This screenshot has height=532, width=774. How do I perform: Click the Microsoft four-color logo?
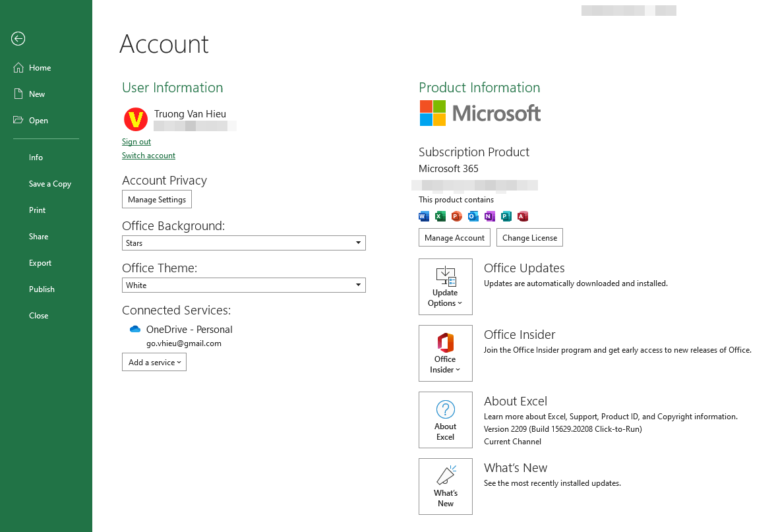433,113
